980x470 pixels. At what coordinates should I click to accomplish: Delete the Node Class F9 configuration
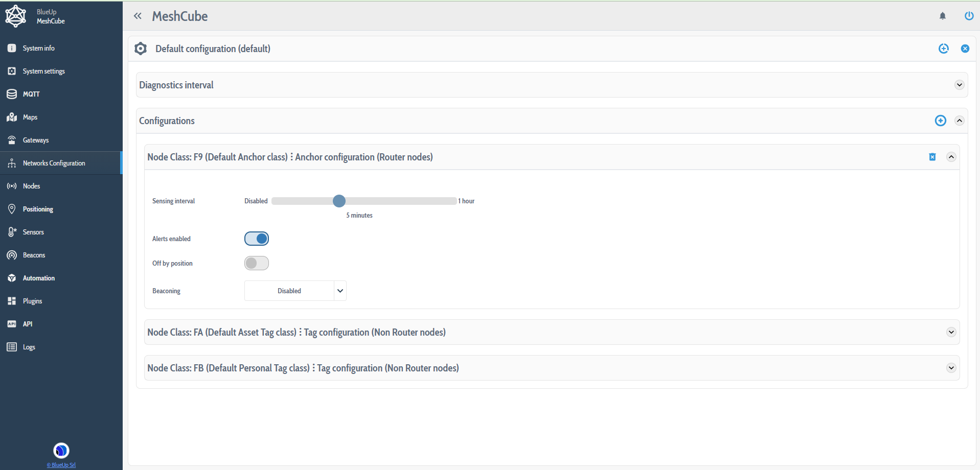932,157
